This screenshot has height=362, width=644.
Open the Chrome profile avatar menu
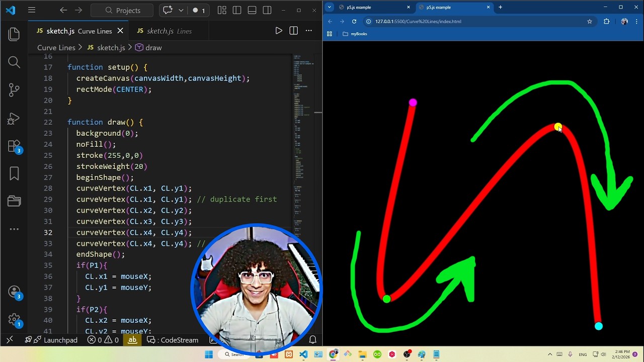click(x=624, y=21)
